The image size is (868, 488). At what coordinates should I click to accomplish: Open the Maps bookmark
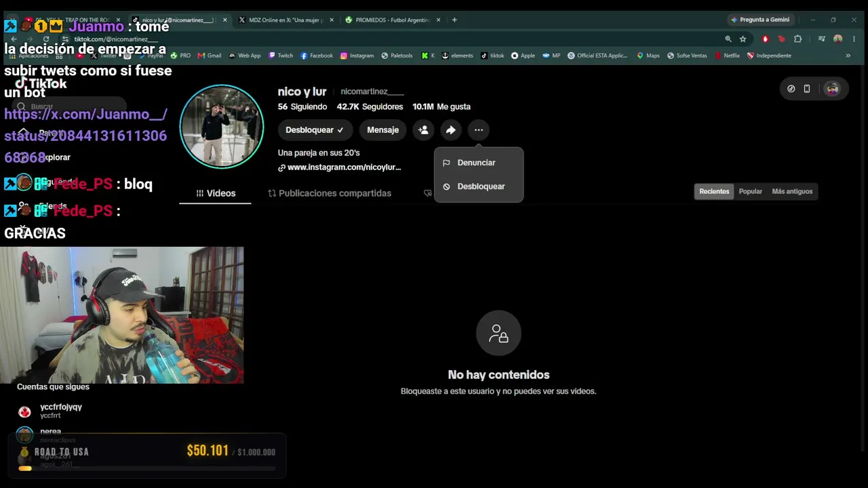[x=648, y=56]
